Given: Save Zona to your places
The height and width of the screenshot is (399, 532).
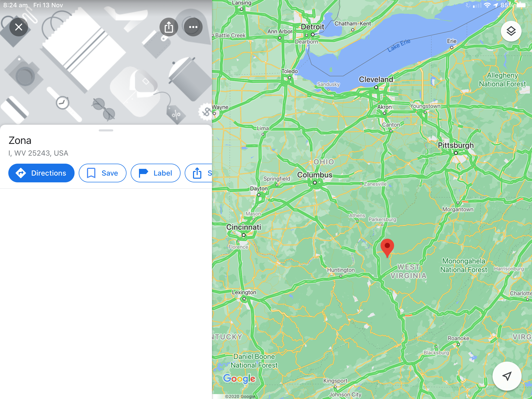Looking at the screenshot, I should 103,173.
